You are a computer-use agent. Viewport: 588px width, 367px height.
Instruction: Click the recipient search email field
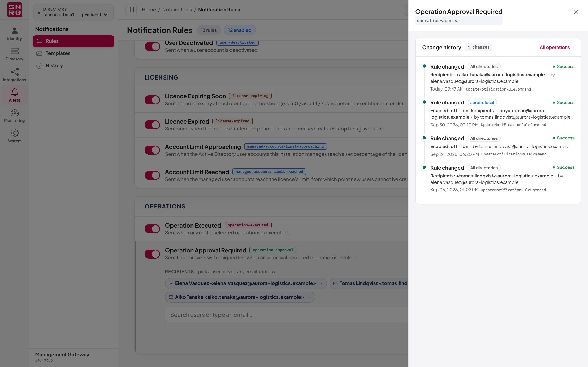(x=287, y=315)
